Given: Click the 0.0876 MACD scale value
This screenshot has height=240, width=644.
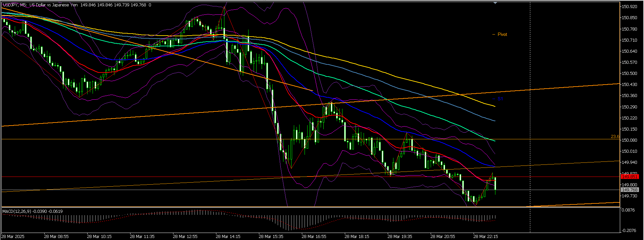Looking at the screenshot, I should pos(628,210).
